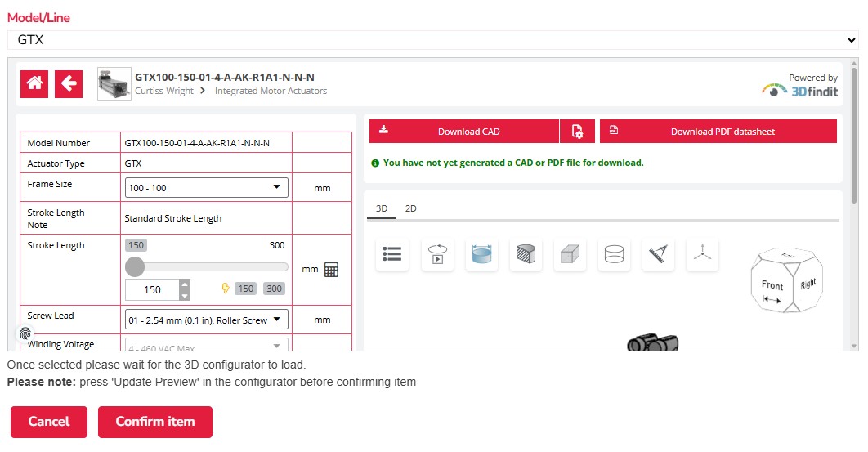Click the configurator vertical scrollbar
Image resolution: width=868 pixels, height=452 pixels.
[854, 136]
